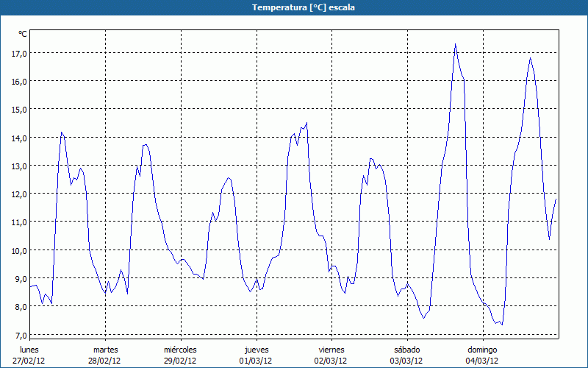
Task: Click the sábado day label
Action: [x=406, y=350]
